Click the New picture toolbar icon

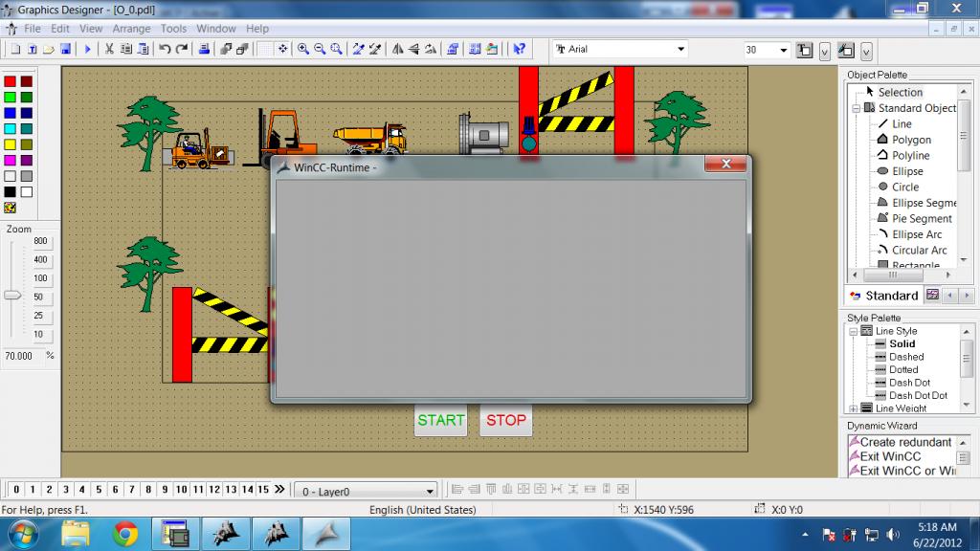click(x=15, y=50)
